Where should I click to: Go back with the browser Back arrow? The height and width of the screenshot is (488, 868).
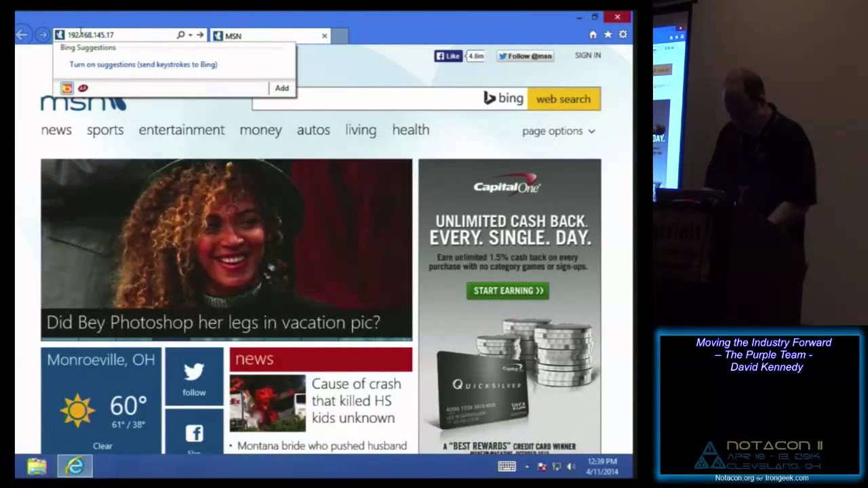pos(22,35)
